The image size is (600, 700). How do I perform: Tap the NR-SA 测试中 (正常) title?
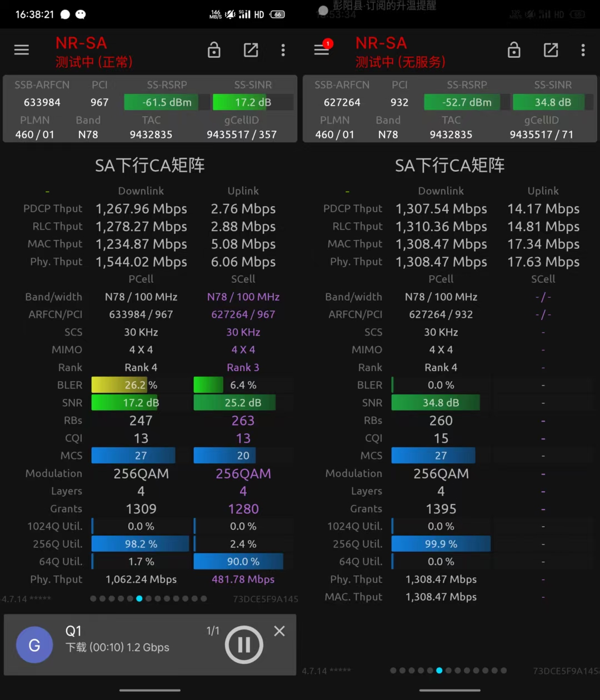pyautogui.click(x=94, y=52)
